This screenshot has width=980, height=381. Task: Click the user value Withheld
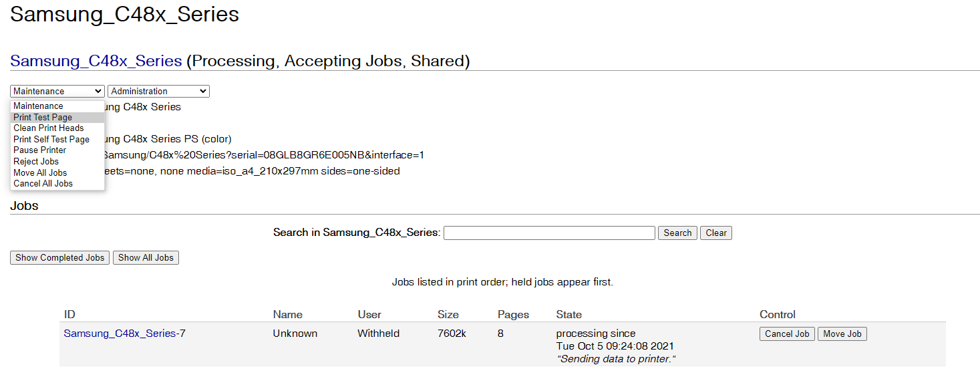coord(379,333)
